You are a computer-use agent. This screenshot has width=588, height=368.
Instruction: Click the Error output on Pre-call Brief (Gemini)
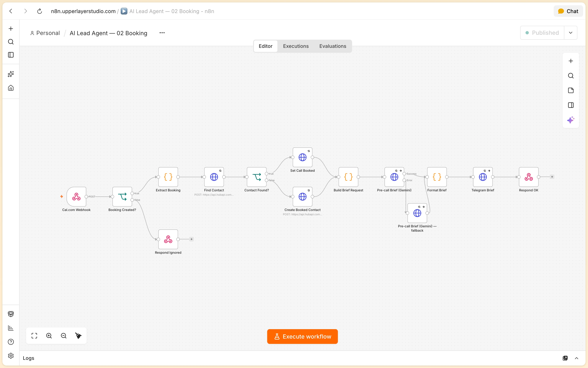[404, 180]
